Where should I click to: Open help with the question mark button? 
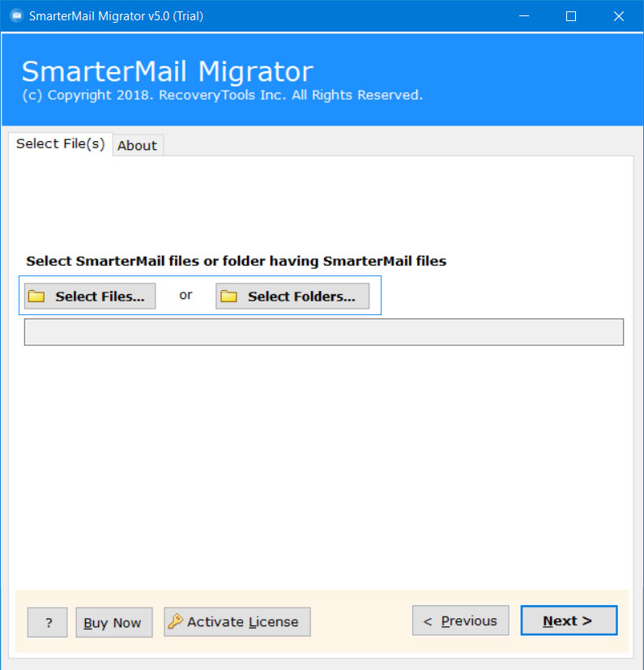click(48, 622)
